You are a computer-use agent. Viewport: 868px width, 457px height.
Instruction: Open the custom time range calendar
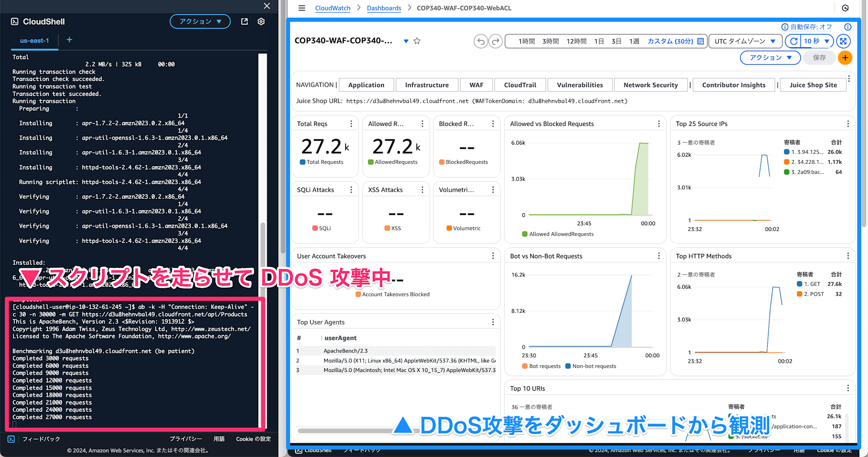click(700, 41)
